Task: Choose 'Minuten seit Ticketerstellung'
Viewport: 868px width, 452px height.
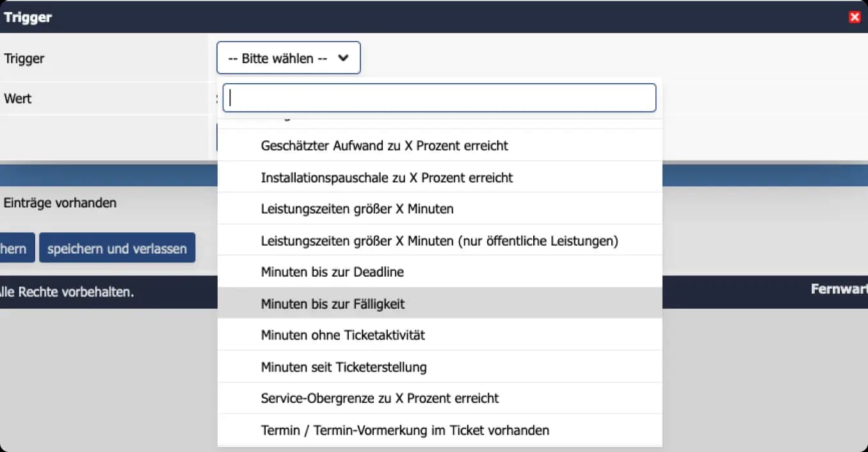Action: click(344, 367)
